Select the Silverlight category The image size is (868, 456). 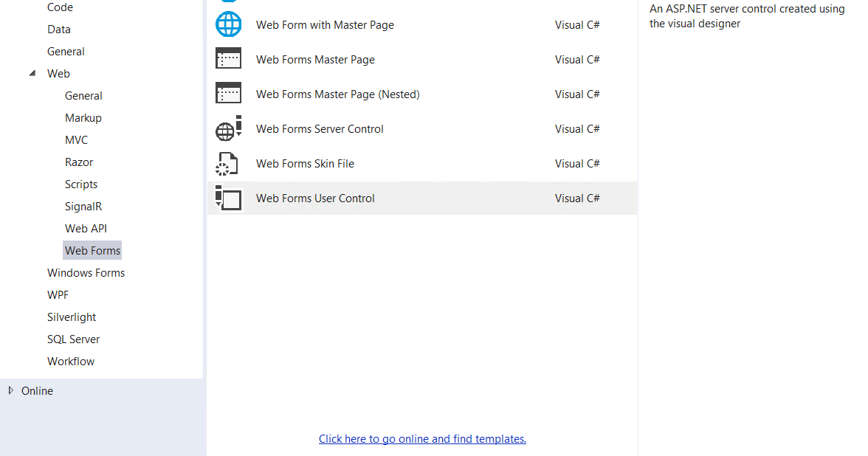(72, 317)
